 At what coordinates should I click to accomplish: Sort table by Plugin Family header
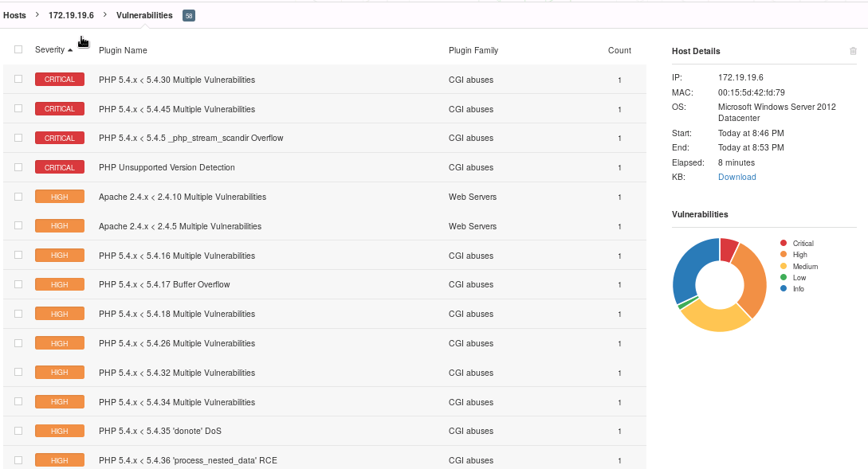tap(473, 50)
